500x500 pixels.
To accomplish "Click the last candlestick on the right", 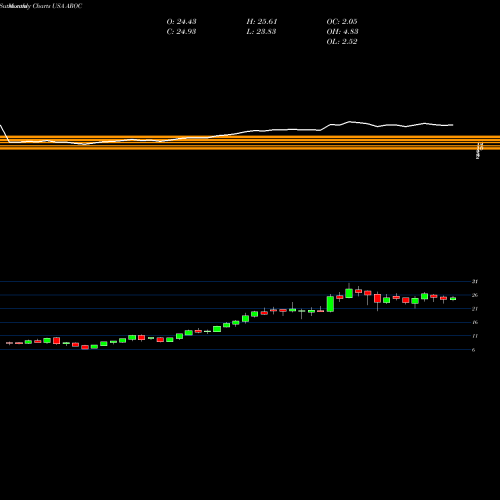I will (x=453, y=299).
